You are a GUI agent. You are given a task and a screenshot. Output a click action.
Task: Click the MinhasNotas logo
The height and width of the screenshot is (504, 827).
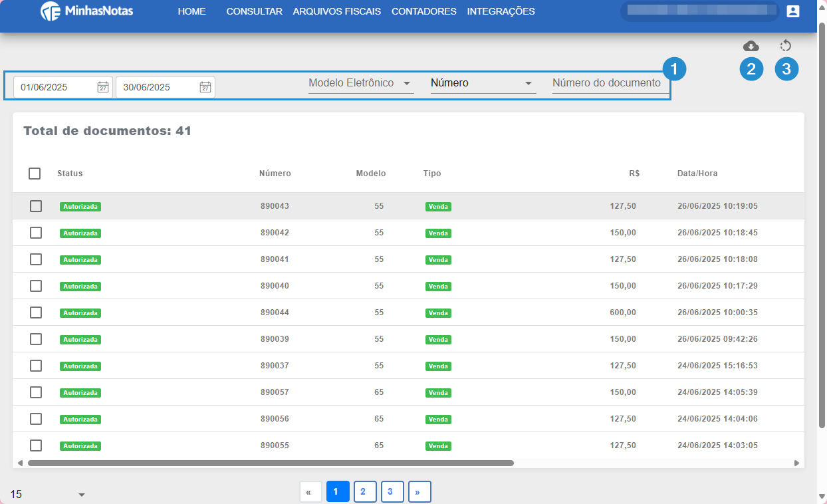click(x=86, y=11)
